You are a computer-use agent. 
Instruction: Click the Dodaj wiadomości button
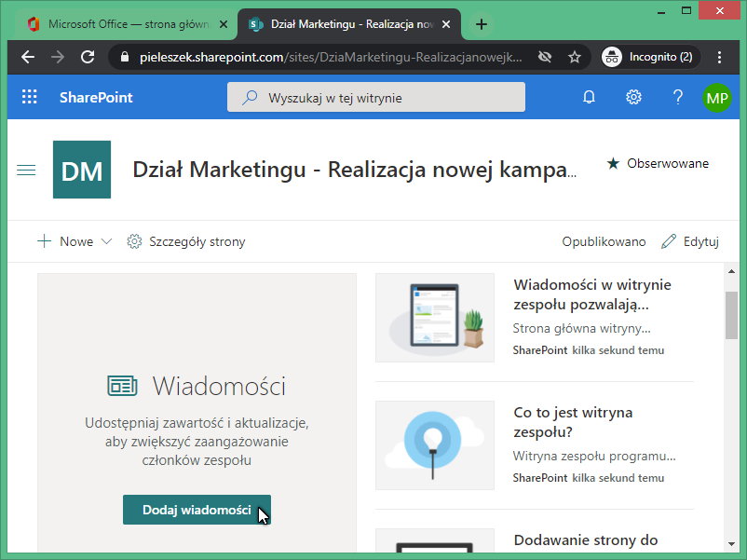pos(197,510)
